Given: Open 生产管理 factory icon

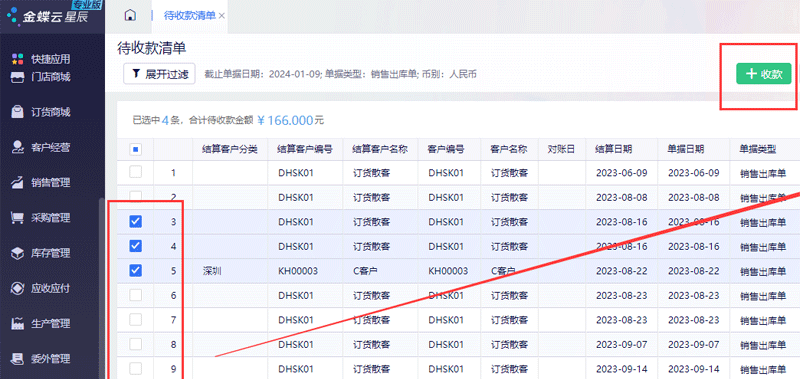Looking at the screenshot, I should pos(18,323).
